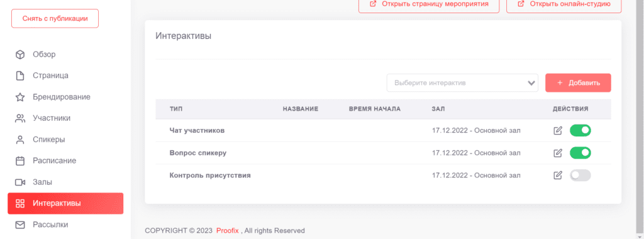The width and height of the screenshot is (644, 239).
Task: Click the Участники people icon
Action: point(19,119)
